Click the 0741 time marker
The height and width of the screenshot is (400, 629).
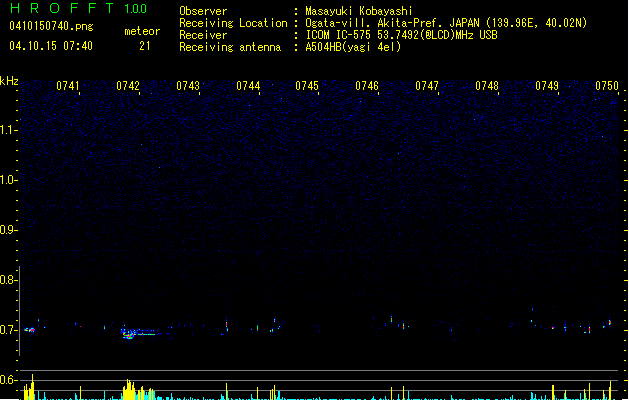(x=68, y=86)
